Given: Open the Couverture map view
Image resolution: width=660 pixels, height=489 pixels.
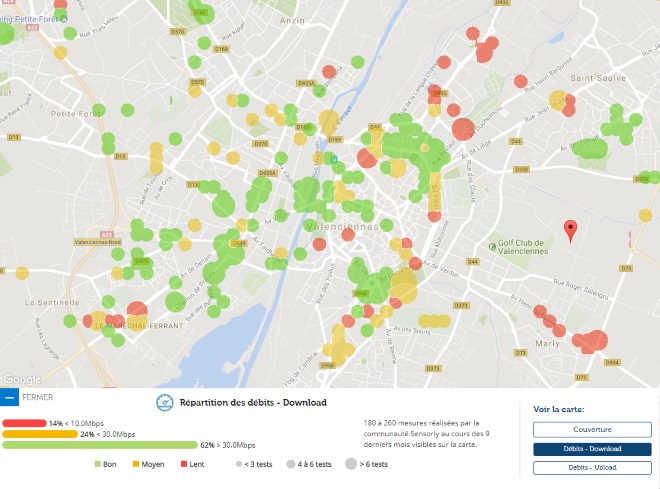Looking at the screenshot, I should click(x=592, y=430).
